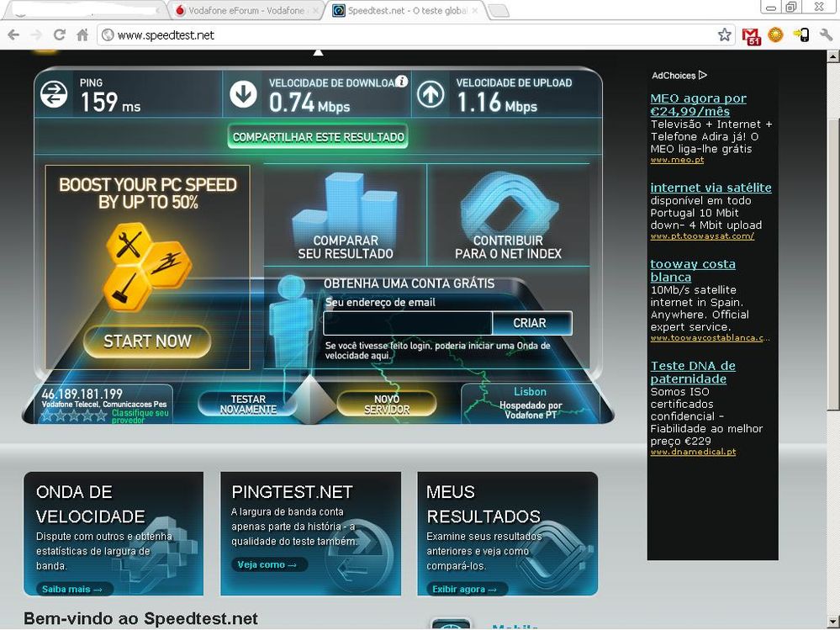Go back using the browser back arrow
Image resolution: width=840 pixels, height=630 pixels.
pyautogui.click(x=13, y=35)
